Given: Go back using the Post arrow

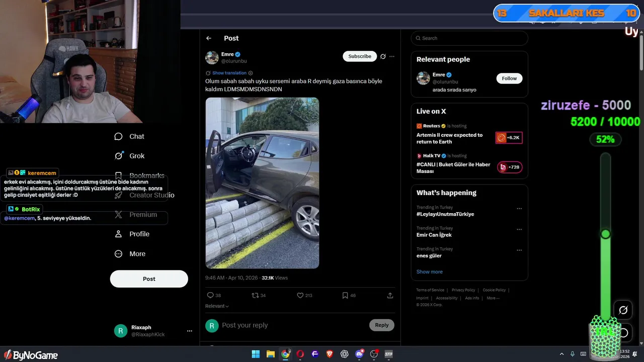Looking at the screenshot, I should coord(209,38).
